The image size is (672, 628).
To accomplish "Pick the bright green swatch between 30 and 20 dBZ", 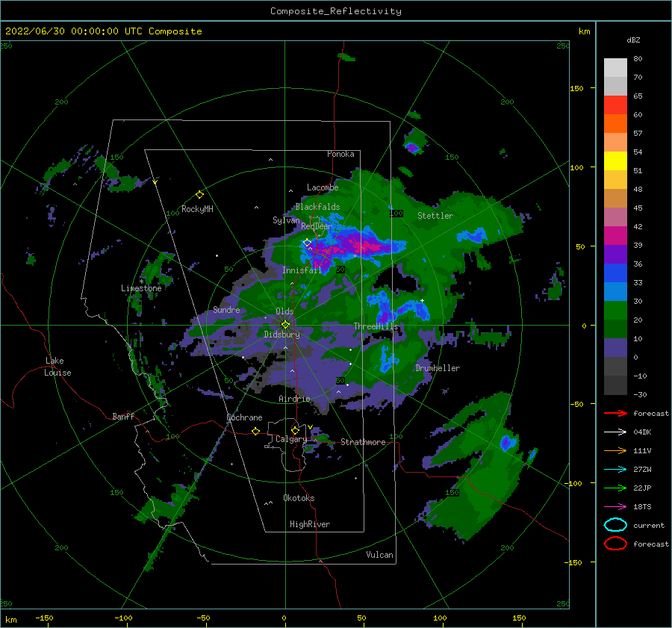I will (x=615, y=311).
